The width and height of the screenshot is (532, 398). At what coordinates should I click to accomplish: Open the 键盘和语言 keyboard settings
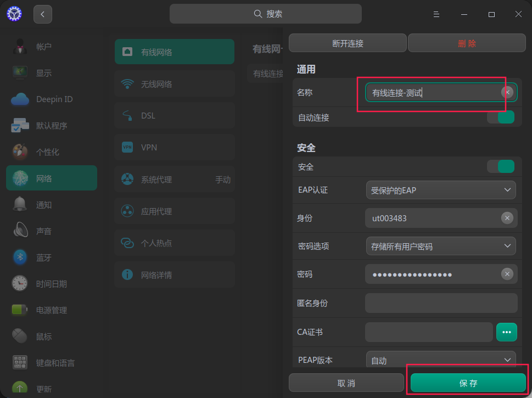[x=52, y=363]
